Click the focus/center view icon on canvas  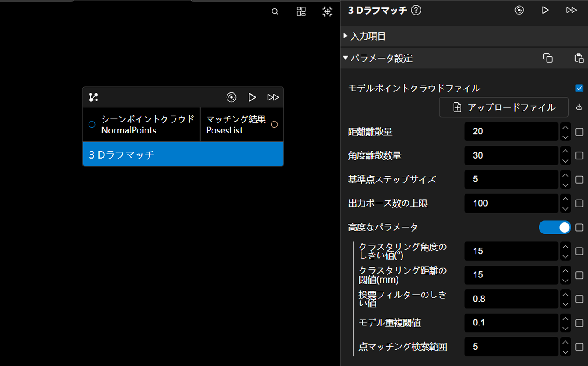(327, 12)
